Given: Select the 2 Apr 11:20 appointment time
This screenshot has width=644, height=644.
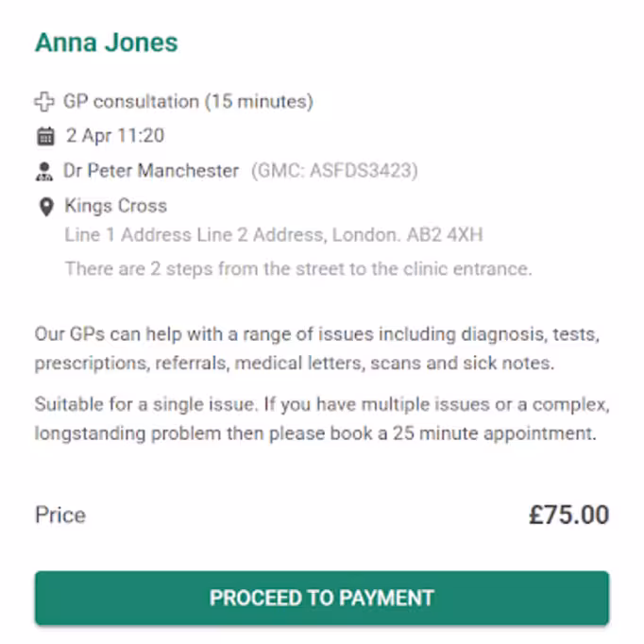Looking at the screenshot, I should [114, 136].
